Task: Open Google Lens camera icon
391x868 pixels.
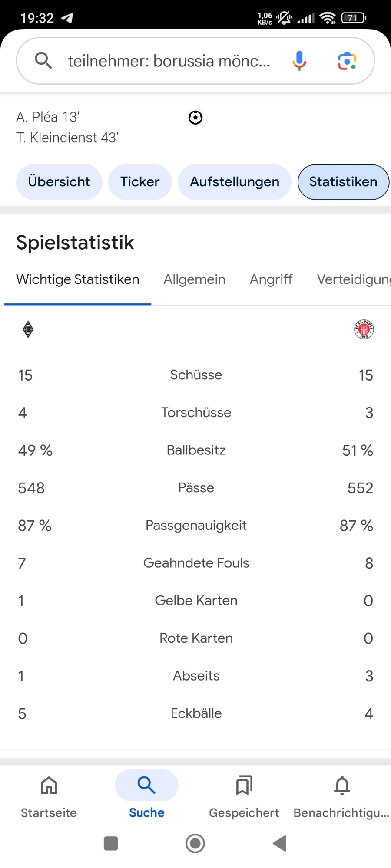Action: coord(347,61)
